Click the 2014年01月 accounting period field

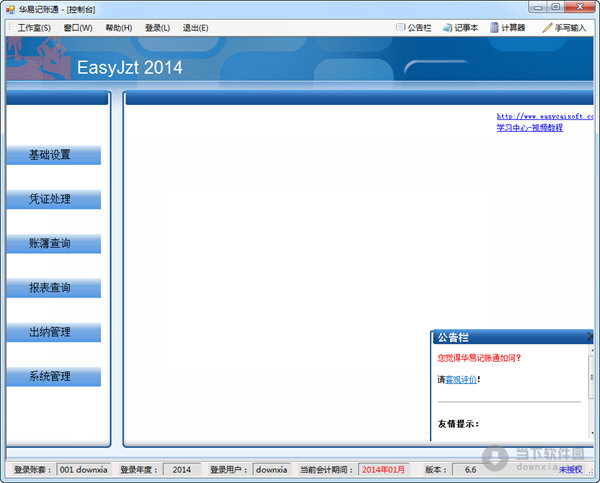point(384,470)
